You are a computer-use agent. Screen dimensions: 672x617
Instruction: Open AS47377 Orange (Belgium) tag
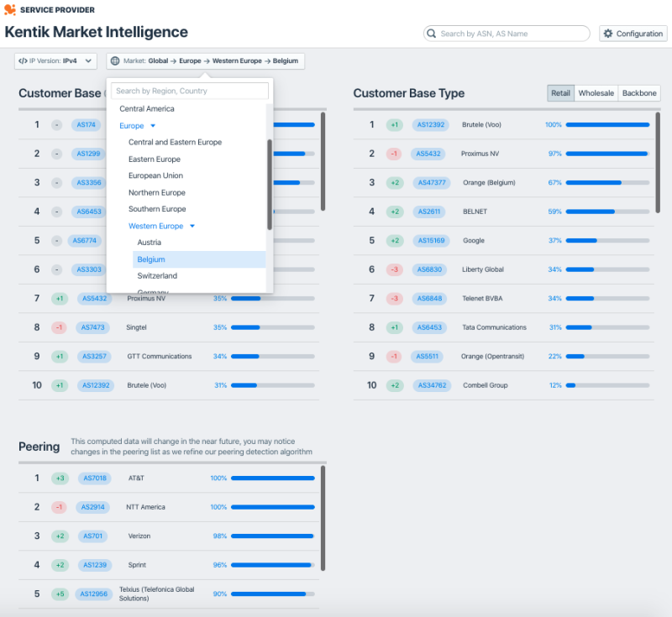(432, 182)
